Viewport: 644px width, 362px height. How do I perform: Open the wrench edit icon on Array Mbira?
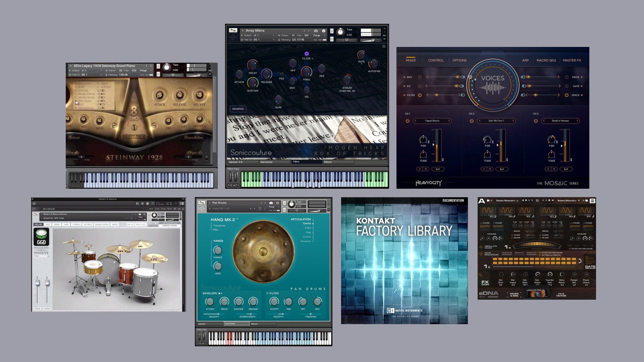pyautogui.click(x=233, y=31)
